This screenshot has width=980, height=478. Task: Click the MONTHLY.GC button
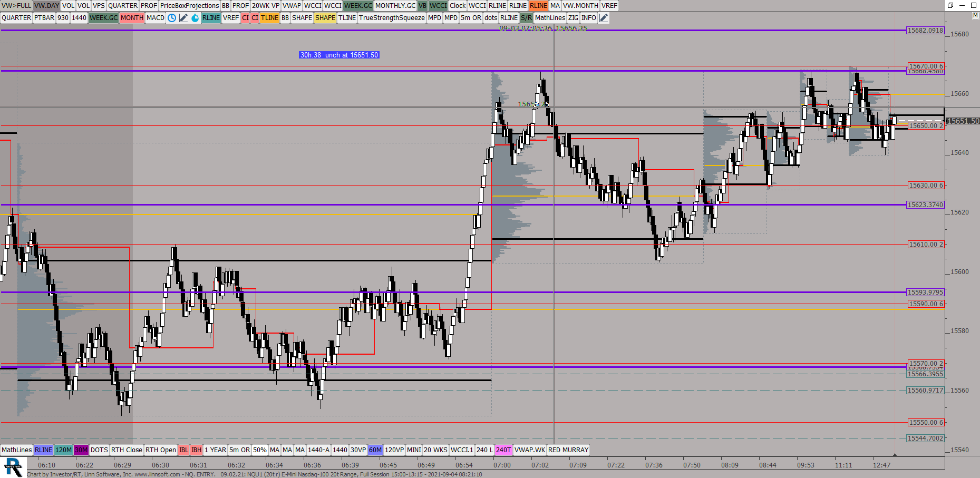(x=395, y=6)
